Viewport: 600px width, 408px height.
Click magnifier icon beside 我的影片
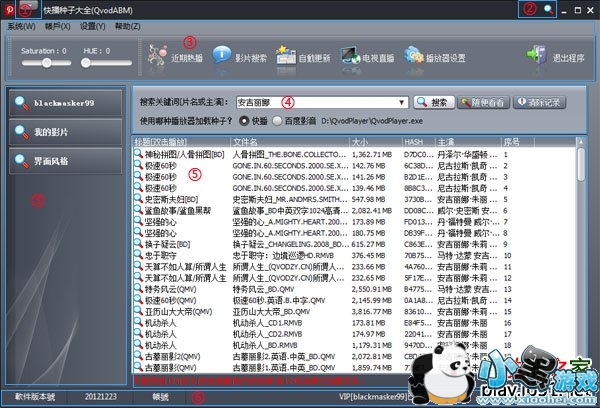pos(21,132)
